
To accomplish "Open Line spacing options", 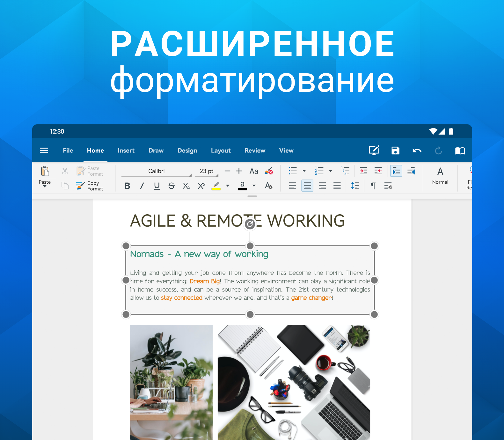I will (355, 186).
